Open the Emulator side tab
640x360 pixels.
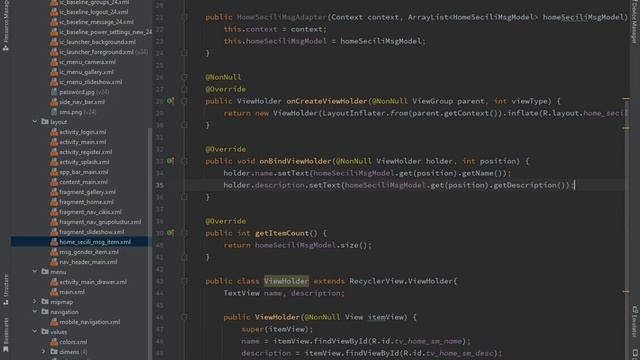(x=635, y=322)
